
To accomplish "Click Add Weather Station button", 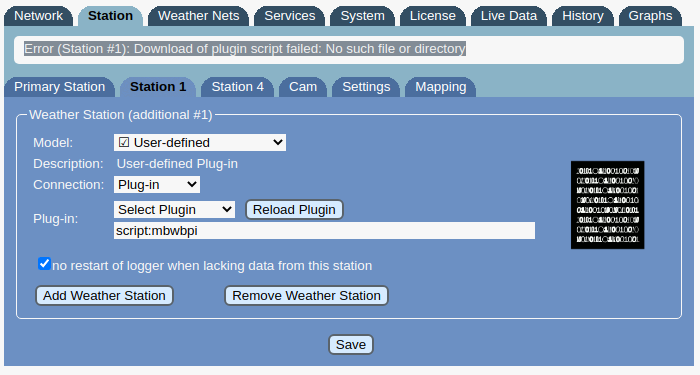I will 104,296.
